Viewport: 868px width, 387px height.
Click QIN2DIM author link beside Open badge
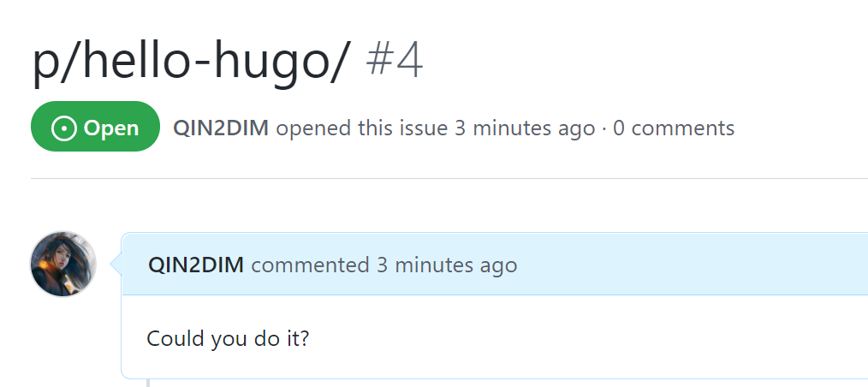(221, 128)
